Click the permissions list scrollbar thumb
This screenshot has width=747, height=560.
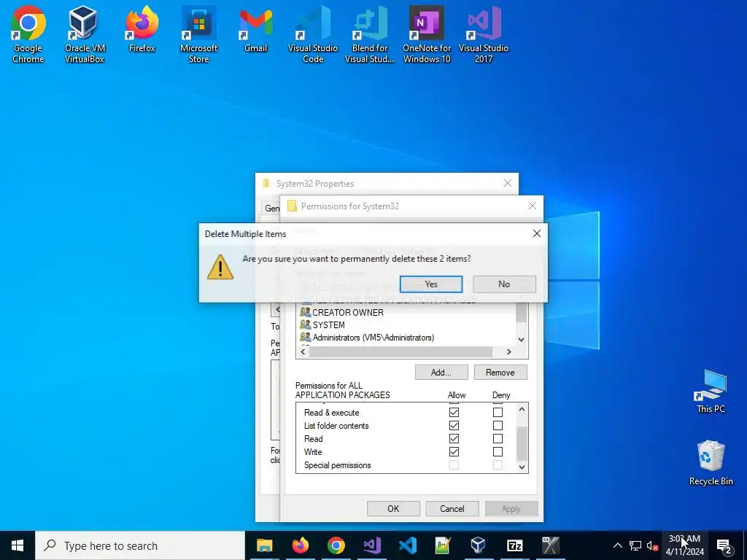point(522,443)
